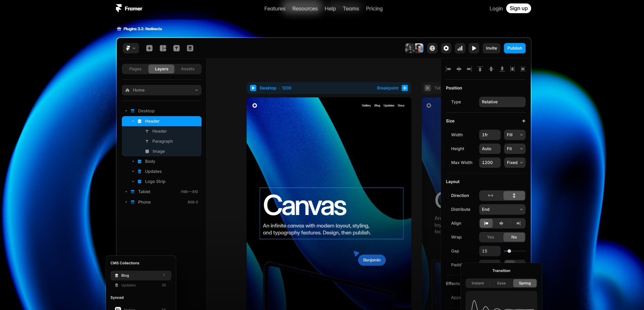
Task: Open the Blog CMS collection
Action: (141, 275)
